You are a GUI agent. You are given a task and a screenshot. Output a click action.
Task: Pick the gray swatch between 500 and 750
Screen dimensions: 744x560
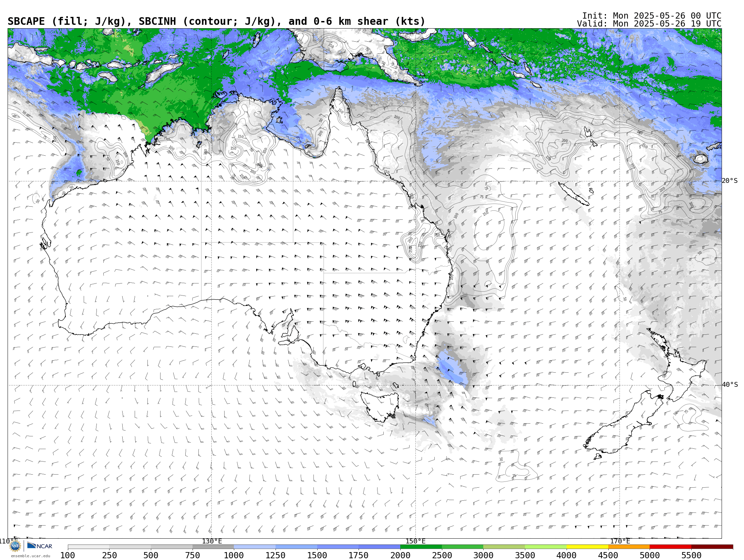point(172,547)
